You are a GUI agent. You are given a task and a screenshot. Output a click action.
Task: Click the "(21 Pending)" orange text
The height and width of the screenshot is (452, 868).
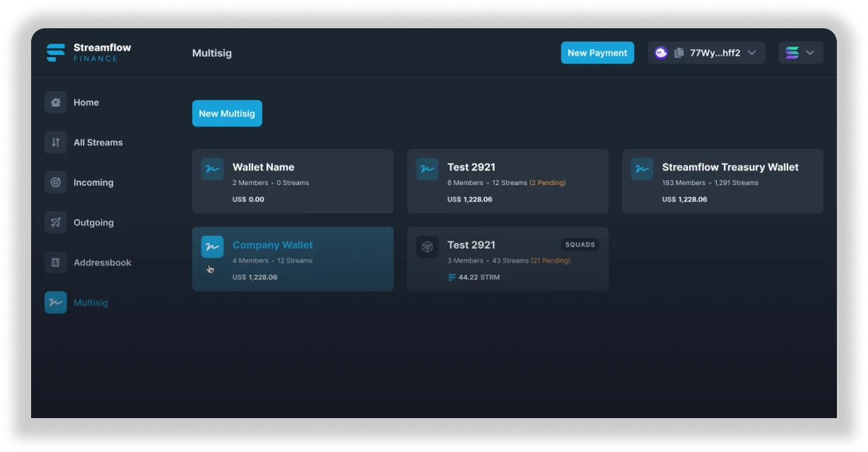tap(551, 261)
